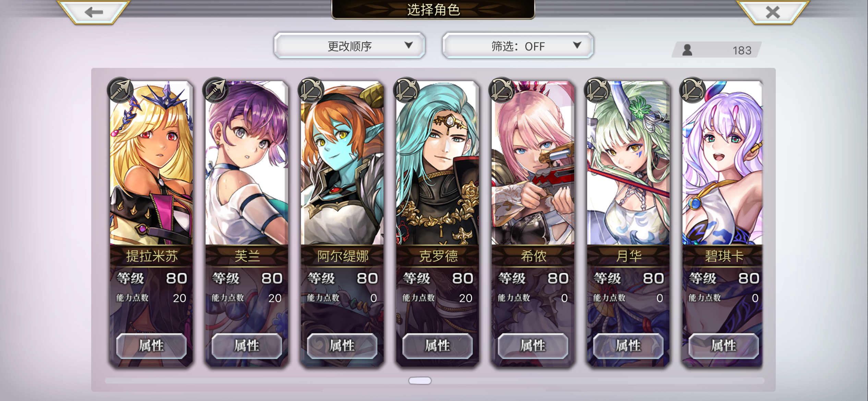Open 属性 for 克罗德
Image resolution: width=868 pixels, height=401 pixels.
pyautogui.click(x=437, y=345)
